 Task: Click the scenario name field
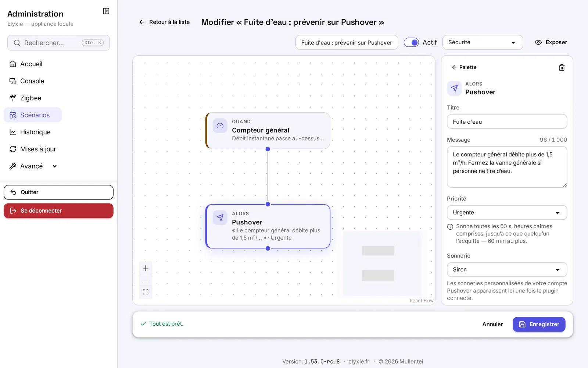click(347, 42)
